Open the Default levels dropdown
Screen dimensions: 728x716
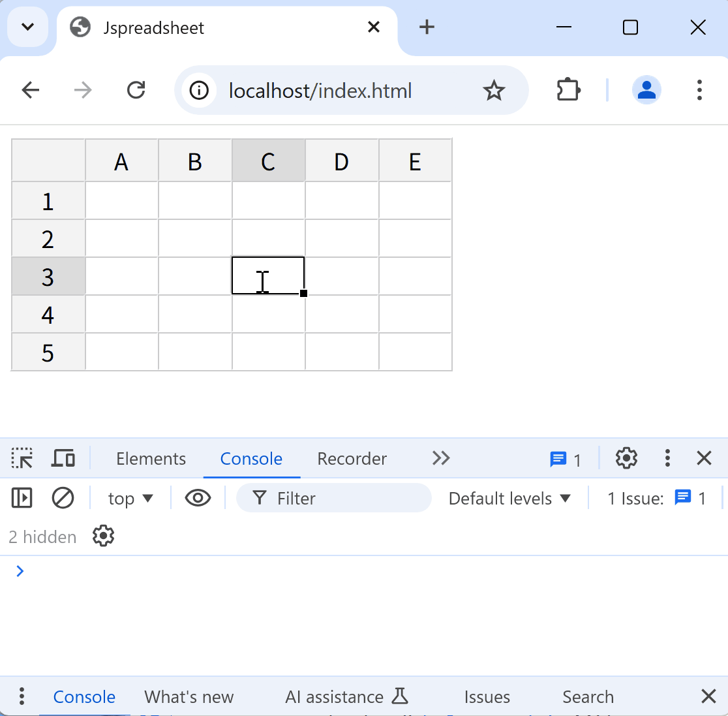[509, 498]
